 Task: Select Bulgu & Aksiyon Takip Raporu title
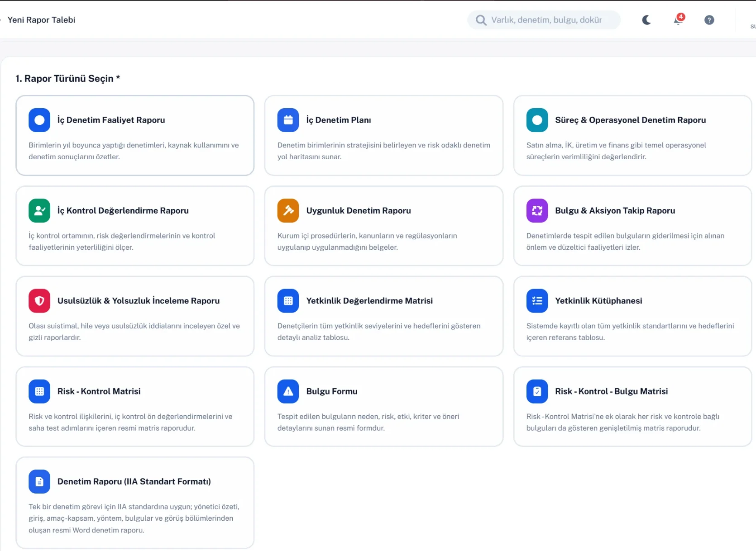(x=615, y=210)
